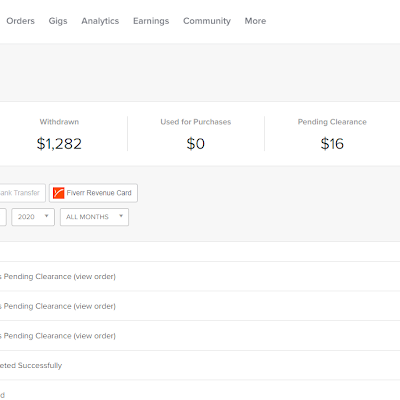Open the Analytics section
This screenshot has height=400, width=400.
[100, 21]
